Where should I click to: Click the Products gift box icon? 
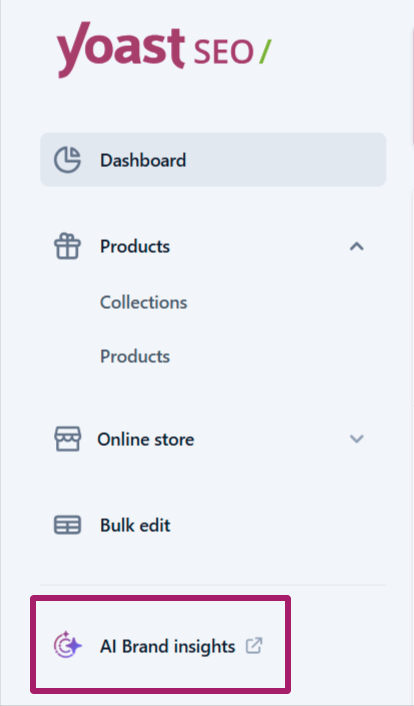(68, 246)
